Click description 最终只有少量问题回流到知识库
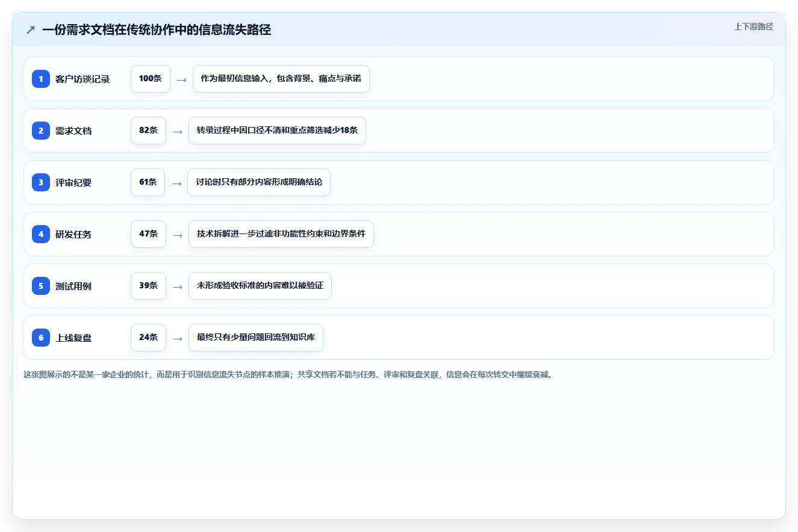The height and width of the screenshot is (532, 798). (x=256, y=338)
